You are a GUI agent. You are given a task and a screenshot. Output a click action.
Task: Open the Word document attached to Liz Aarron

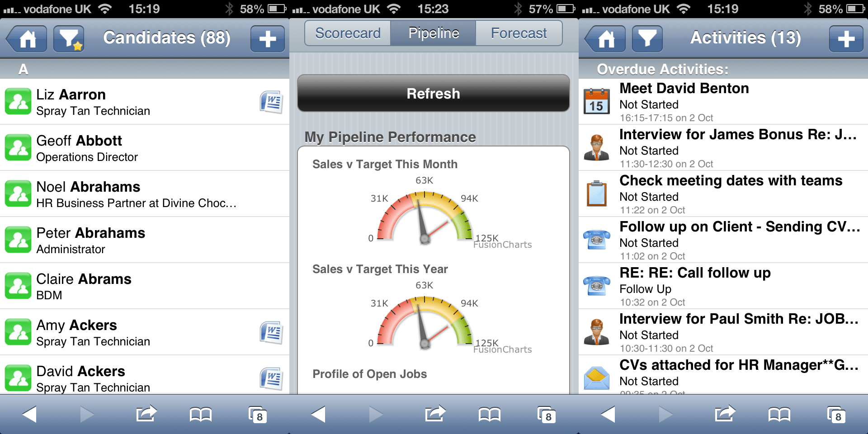(271, 102)
